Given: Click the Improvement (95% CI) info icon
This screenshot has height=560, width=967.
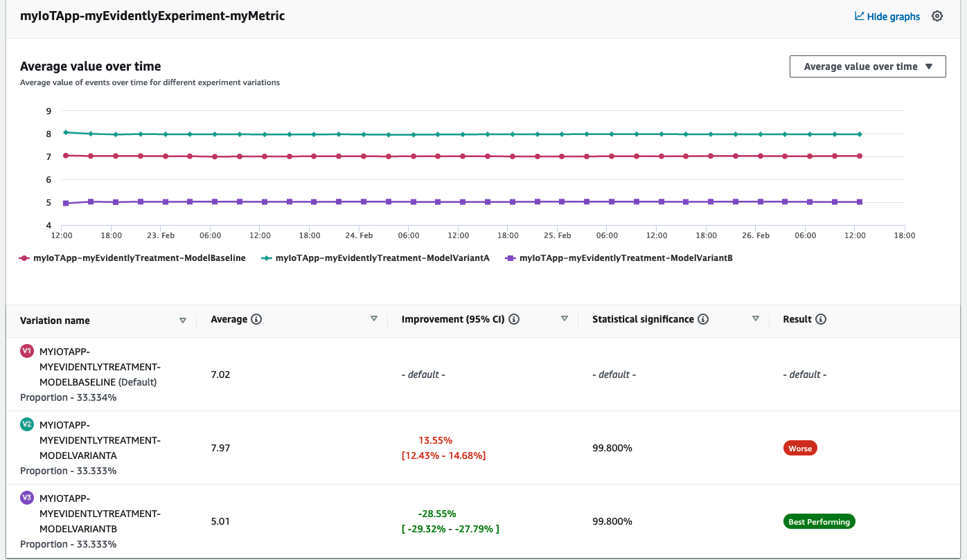Looking at the screenshot, I should click(513, 319).
